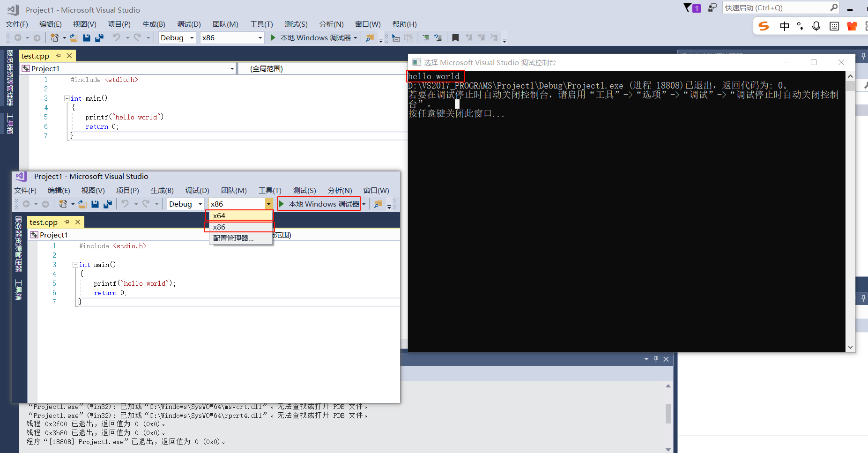Click the clear bookmarks icon in top toolbar
Viewport: 868px width, 453px height.
coord(494,37)
